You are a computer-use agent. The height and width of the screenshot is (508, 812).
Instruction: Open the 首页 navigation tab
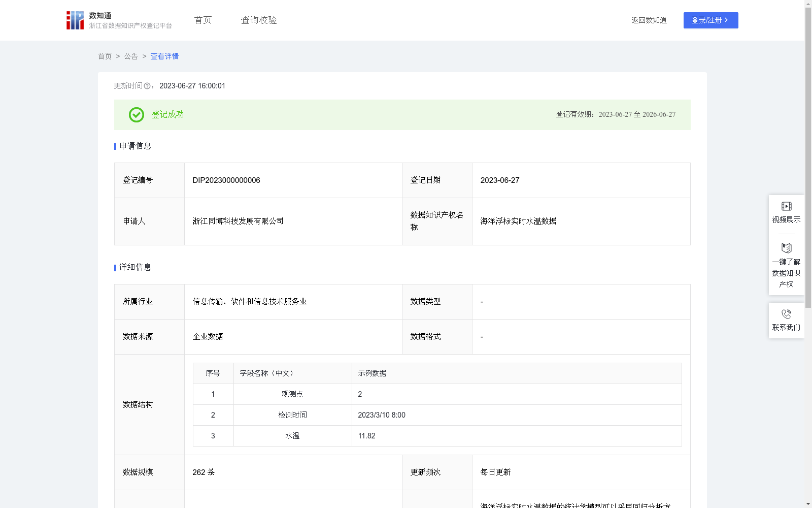(203, 20)
